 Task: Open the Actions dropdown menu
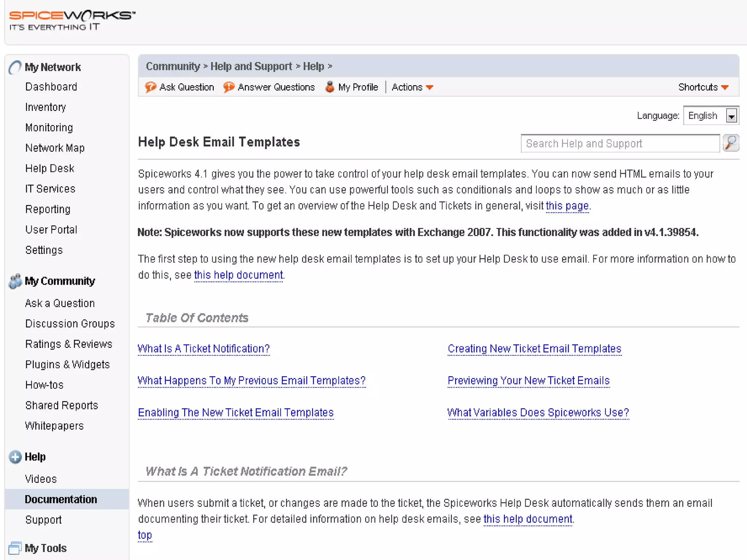point(412,87)
